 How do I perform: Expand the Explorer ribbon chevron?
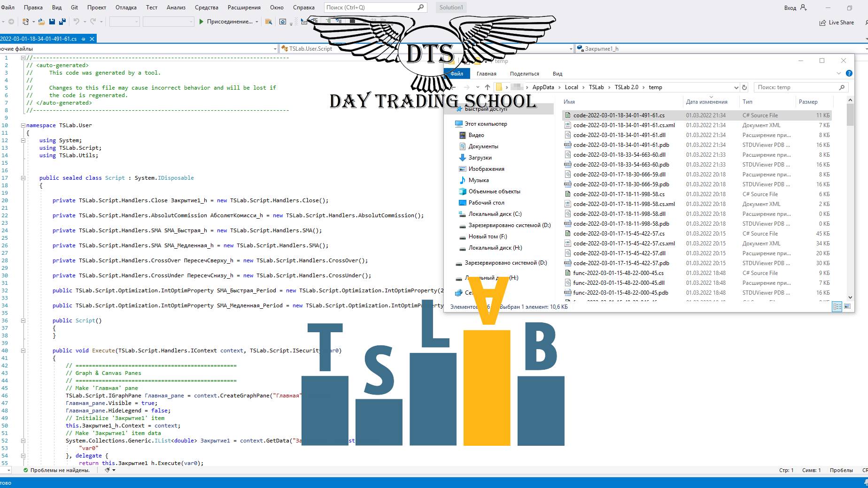coord(839,74)
